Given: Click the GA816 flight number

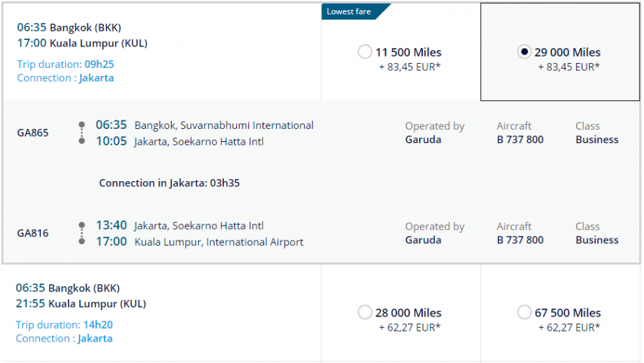Looking at the screenshot, I should coord(33,233).
